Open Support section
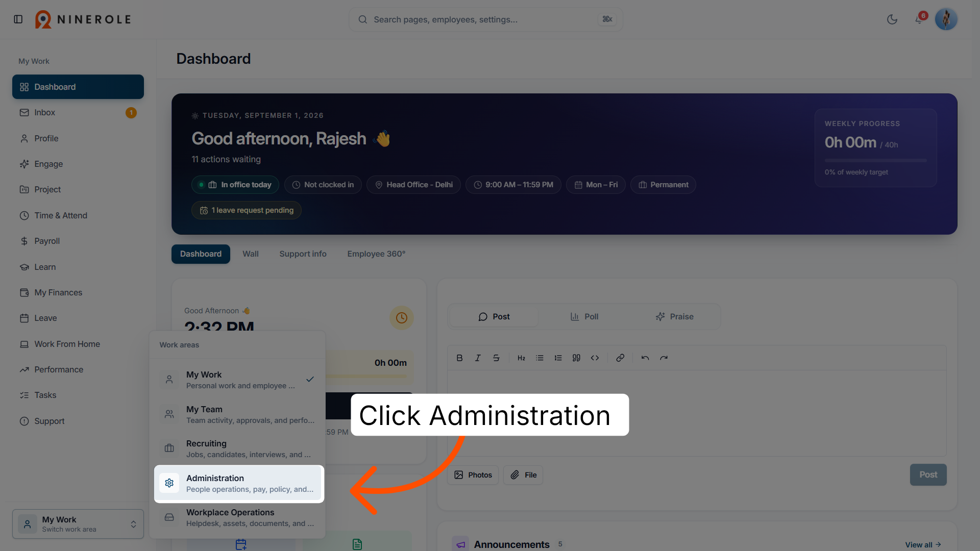 (x=78, y=421)
